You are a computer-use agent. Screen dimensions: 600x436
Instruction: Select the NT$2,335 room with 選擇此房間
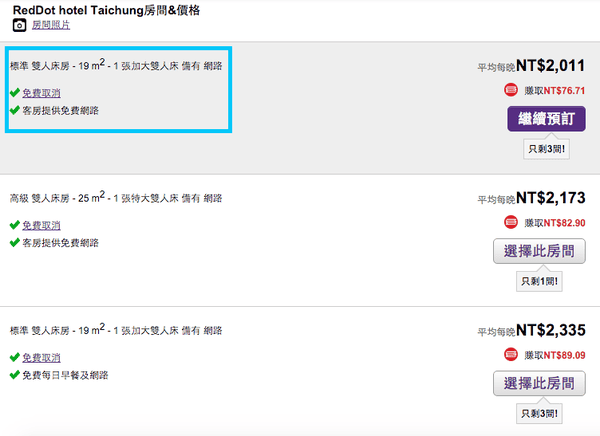click(539, 383)
